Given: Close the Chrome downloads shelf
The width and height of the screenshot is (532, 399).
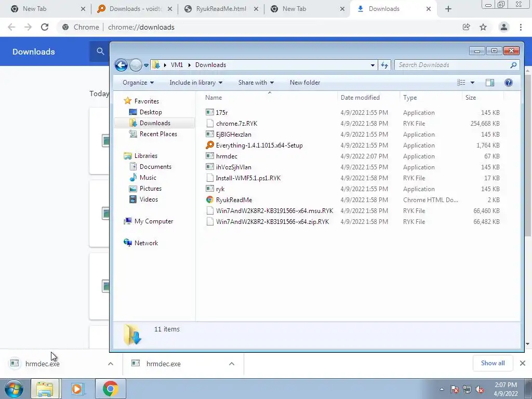Looking at the screenshot, I should pyautogui.click(x=523, y=363).
